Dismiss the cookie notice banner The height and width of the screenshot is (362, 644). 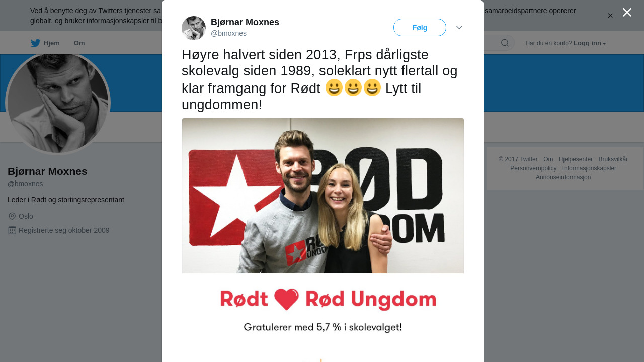click(x=610, y=16)
